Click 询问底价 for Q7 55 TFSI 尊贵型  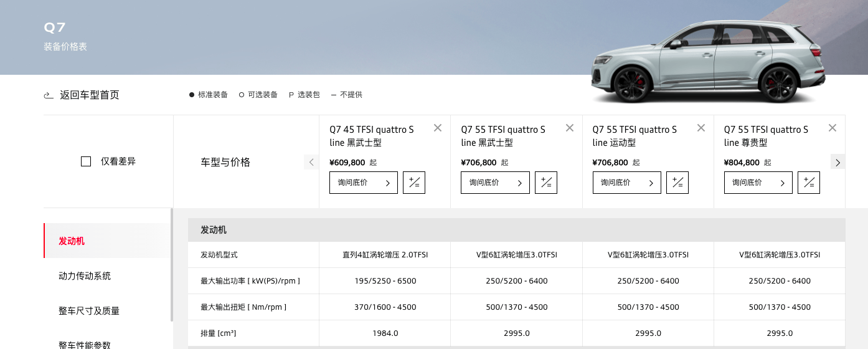click(758, 183)
